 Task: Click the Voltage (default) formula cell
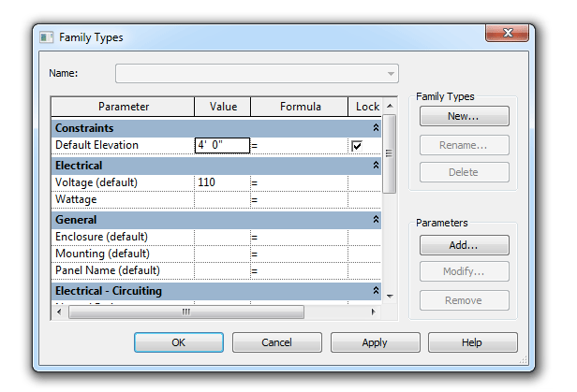point(299,182)
